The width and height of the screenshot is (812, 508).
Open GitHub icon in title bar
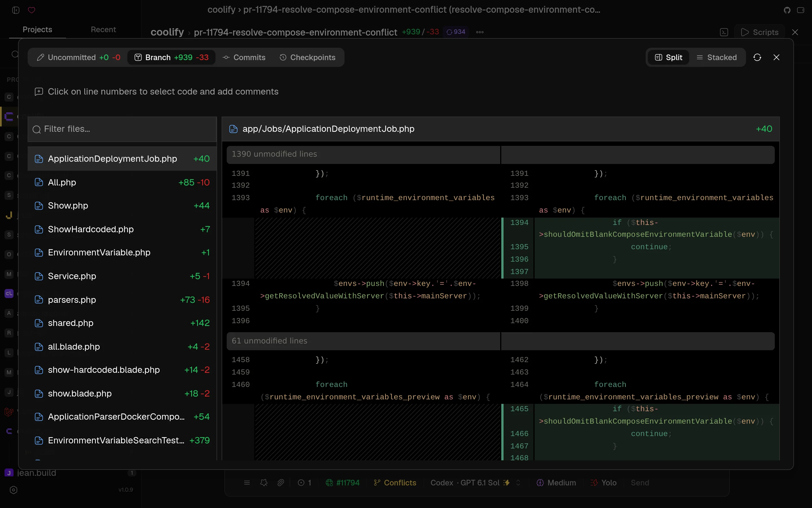[x=787, y=10]
